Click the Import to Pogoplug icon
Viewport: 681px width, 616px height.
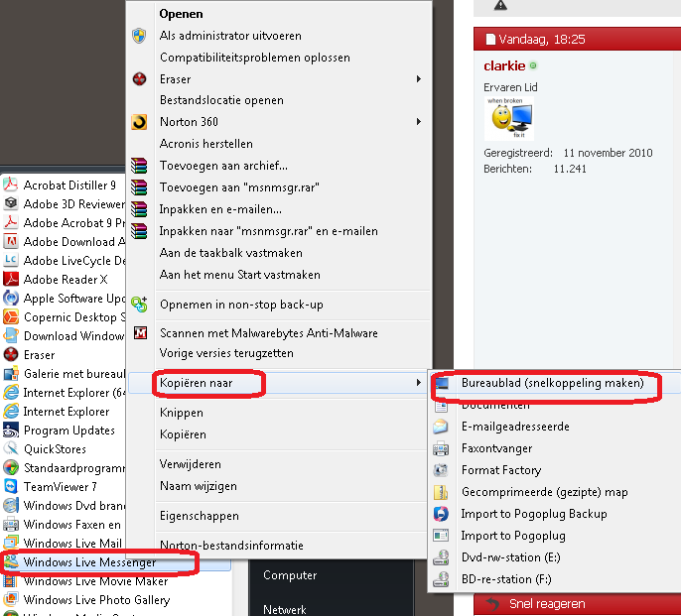tap(441, 536)
